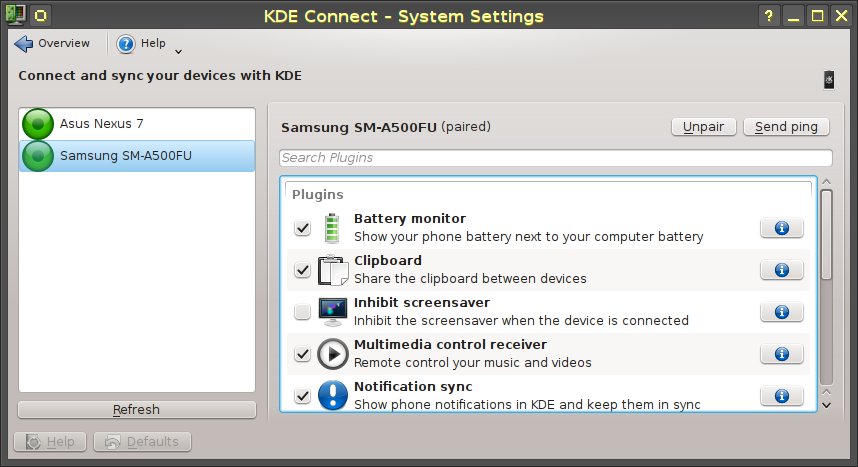Click the scrollbar up arrow at top

[826, 182]
